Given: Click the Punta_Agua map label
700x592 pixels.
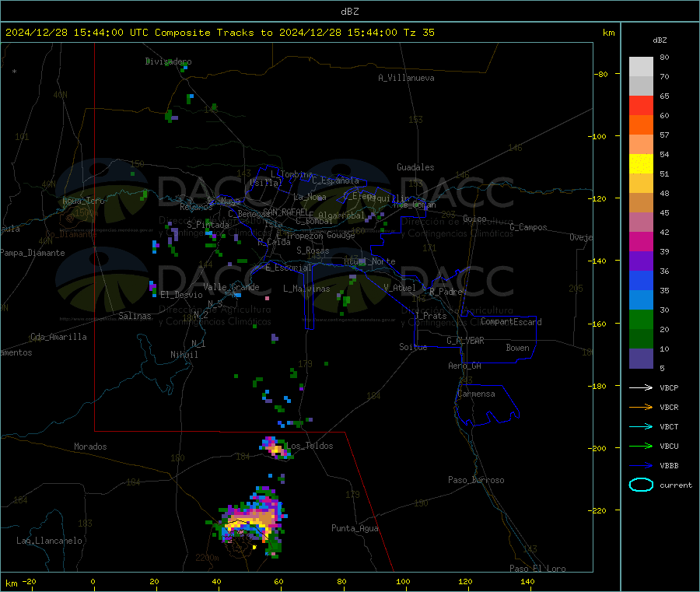Looking at the screenshot, I should pos(355,528).
